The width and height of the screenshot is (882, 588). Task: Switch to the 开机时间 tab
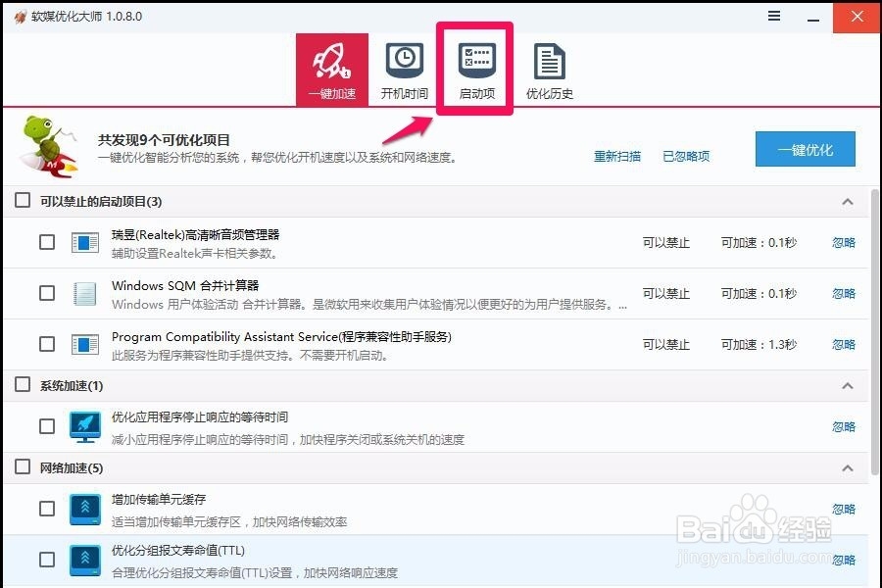[405, 70]
